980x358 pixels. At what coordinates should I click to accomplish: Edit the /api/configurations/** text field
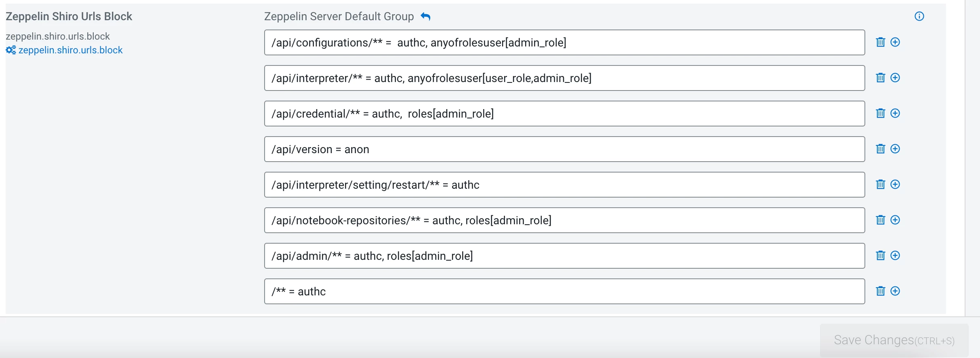click(564, 42)
